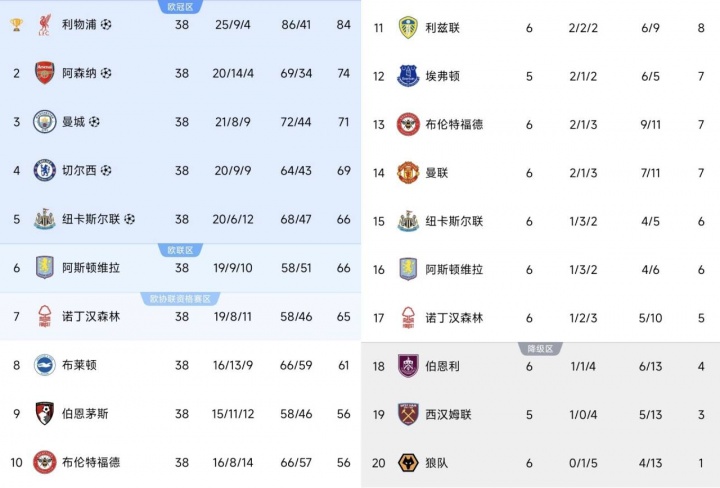
Task: Select the Leeds United crest icon
Action: 407,27
